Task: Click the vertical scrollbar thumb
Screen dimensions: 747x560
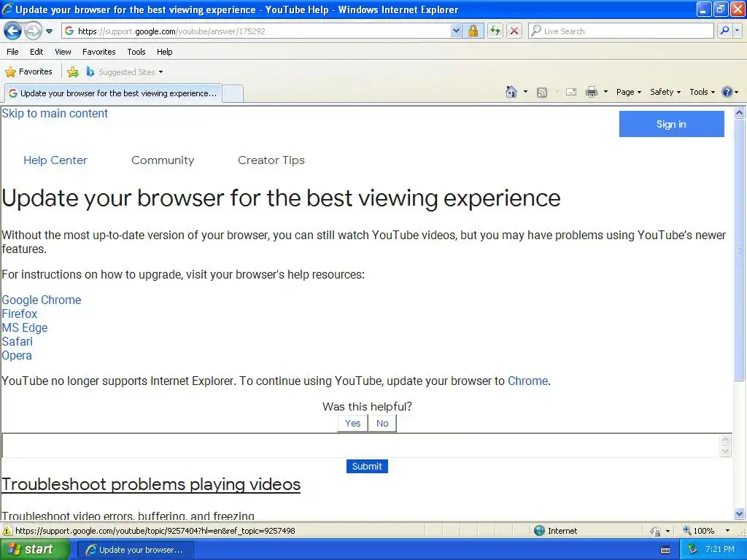Action: pos(740,250)
